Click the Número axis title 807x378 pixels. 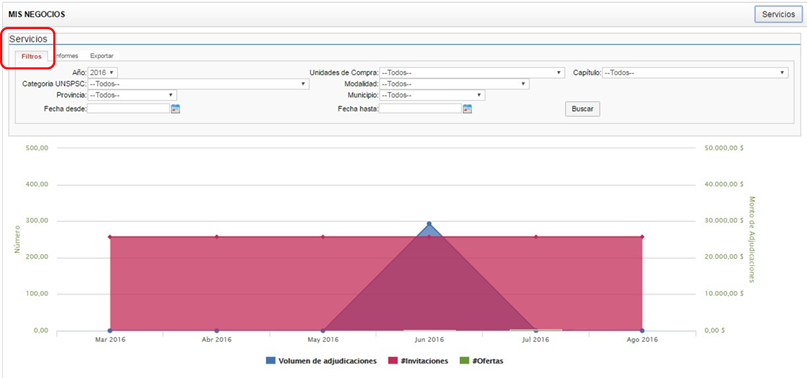pos(17,238)
